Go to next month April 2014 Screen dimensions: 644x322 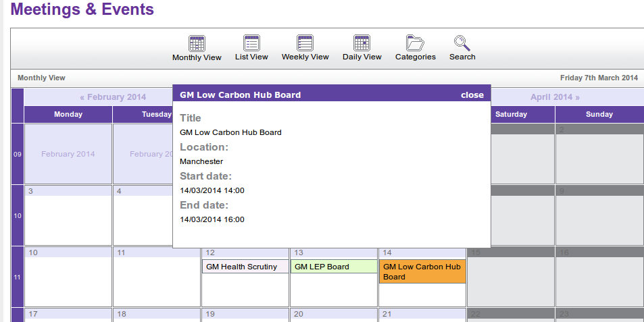coord(555,97)
